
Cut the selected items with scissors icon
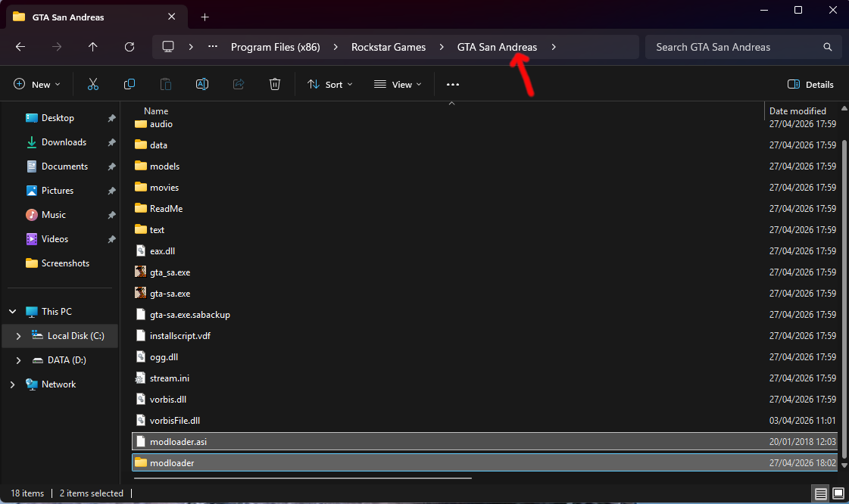93,84
